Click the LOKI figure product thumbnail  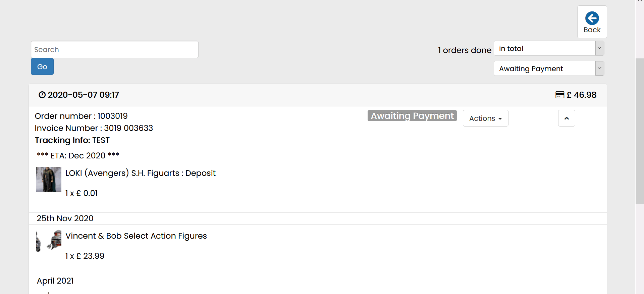tap(49, 180)
